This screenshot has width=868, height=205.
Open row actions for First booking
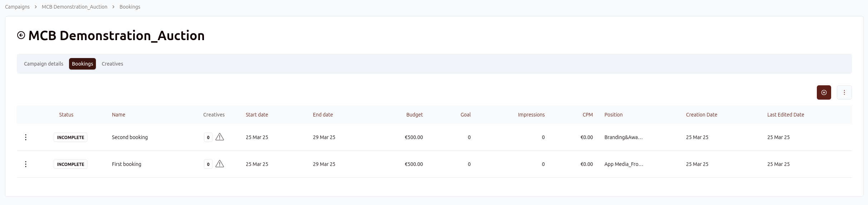(26, 164)
